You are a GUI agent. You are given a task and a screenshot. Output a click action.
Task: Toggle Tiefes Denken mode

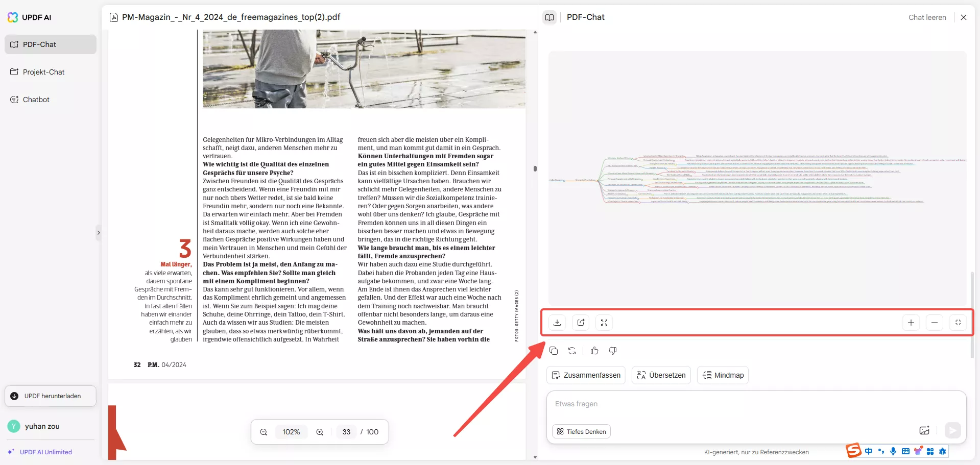pyautogui.click(x=581, y=431)
